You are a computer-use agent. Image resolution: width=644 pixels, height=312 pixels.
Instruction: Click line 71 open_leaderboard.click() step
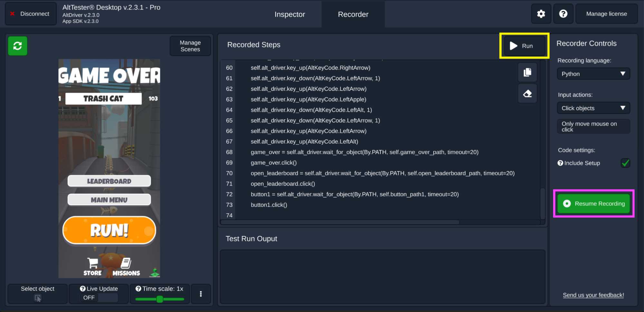tap(283, 184)
